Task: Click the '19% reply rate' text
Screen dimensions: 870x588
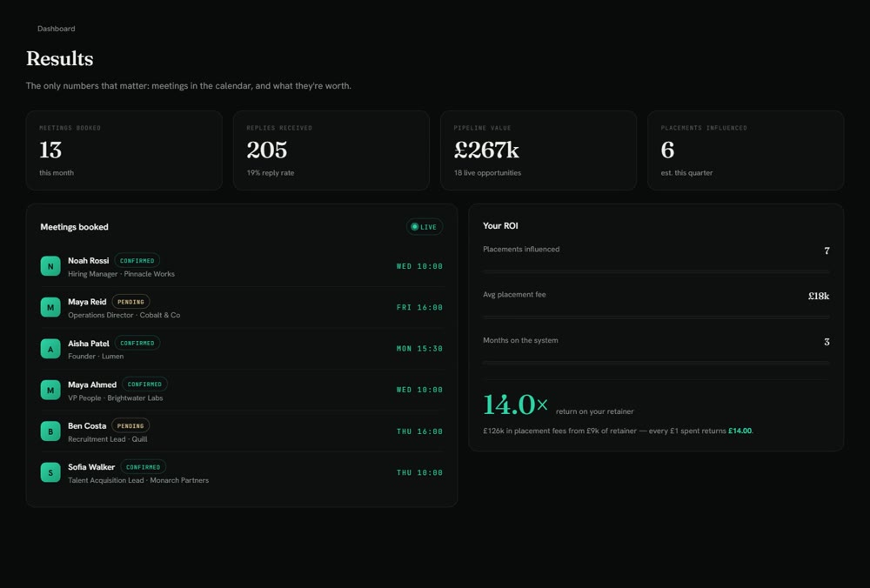Action: pyautogui.click(x=271, y=173)
